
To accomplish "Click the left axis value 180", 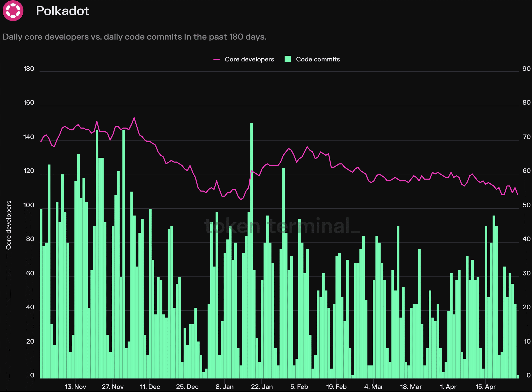I will coord(29,69).
